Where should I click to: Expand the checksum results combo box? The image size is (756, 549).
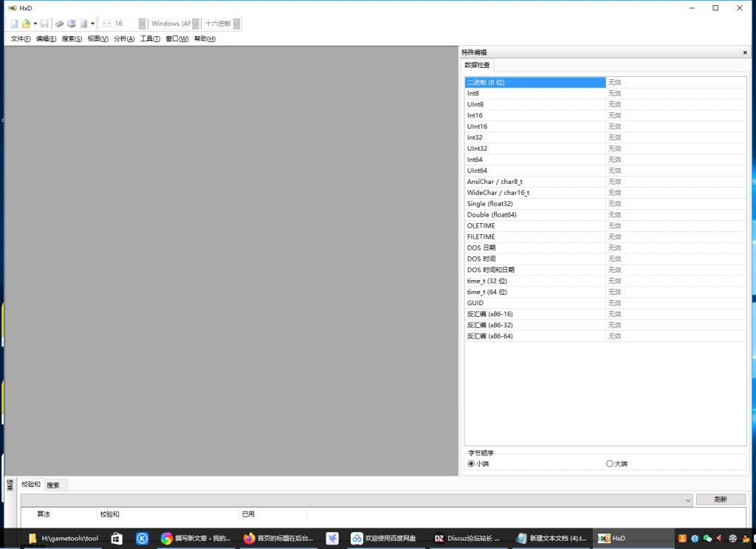[x=688, y=499]
